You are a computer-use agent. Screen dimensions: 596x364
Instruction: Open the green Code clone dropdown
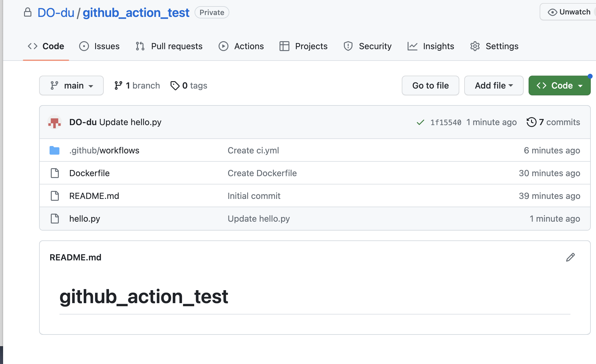click(x=559, y=85)
